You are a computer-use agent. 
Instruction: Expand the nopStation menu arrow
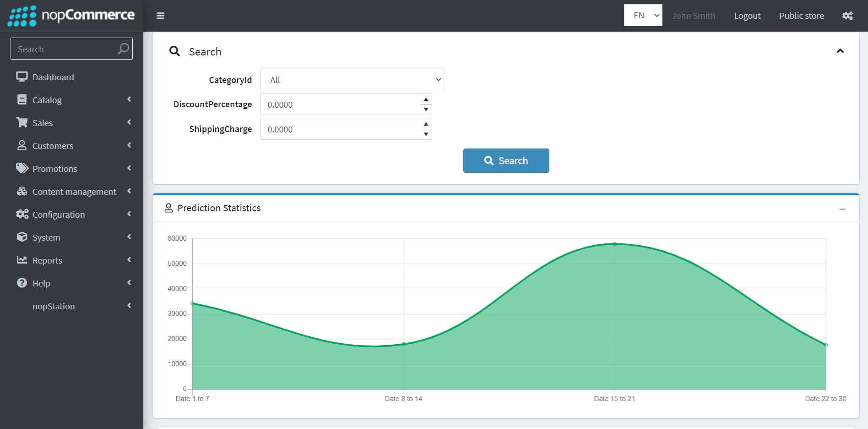pos(129,306)
